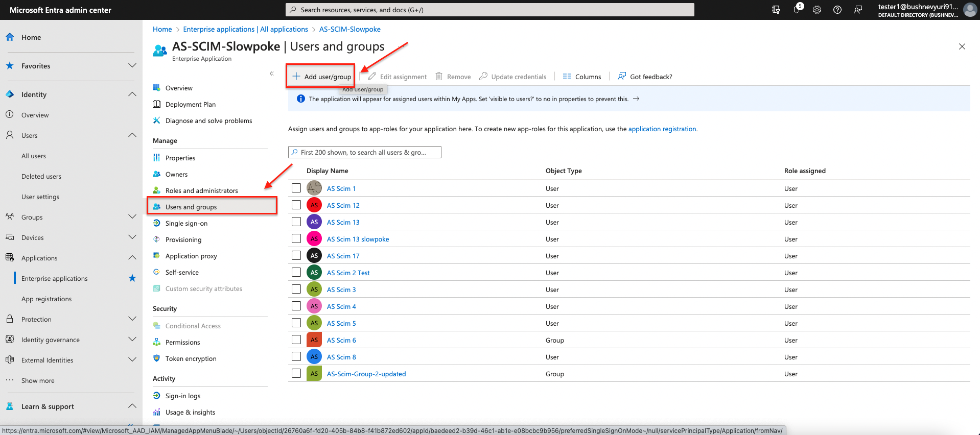Open the settings gear icon
This screenshot has height=435, width=980.
click(x=817, y=10)
